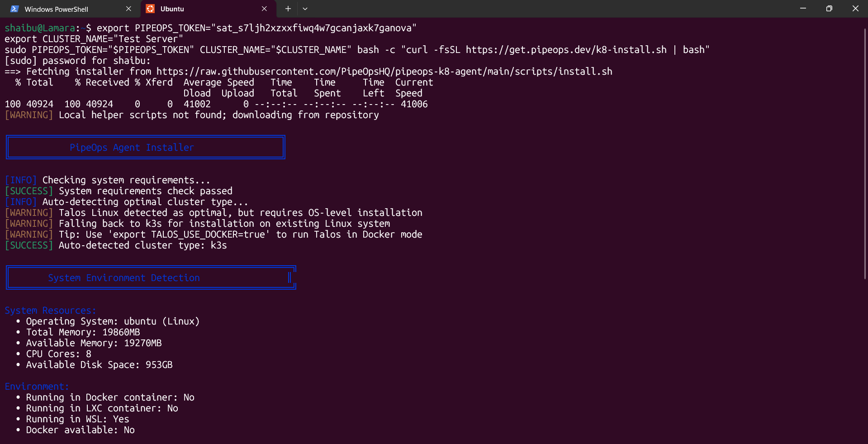
Task: Switch to the Windows PowerShell tab
Action: 56,9
